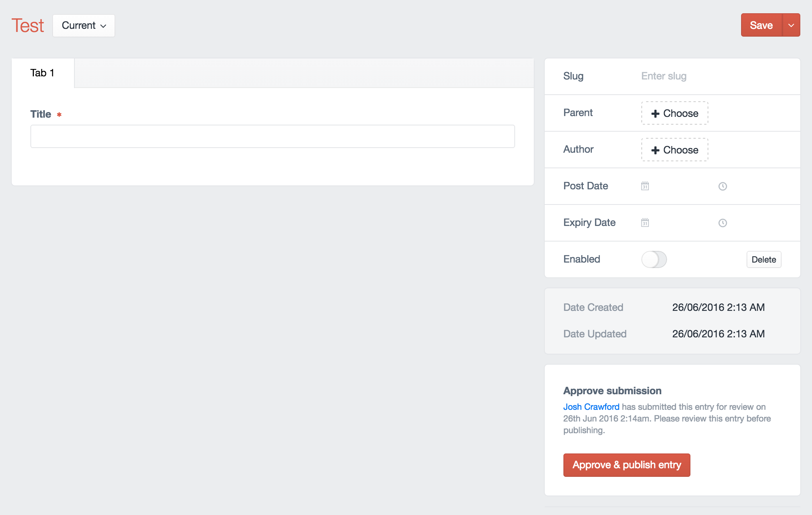The image size is (812, 515).
Task: Click the Post Date calendar icon
Action: (645, 186)
